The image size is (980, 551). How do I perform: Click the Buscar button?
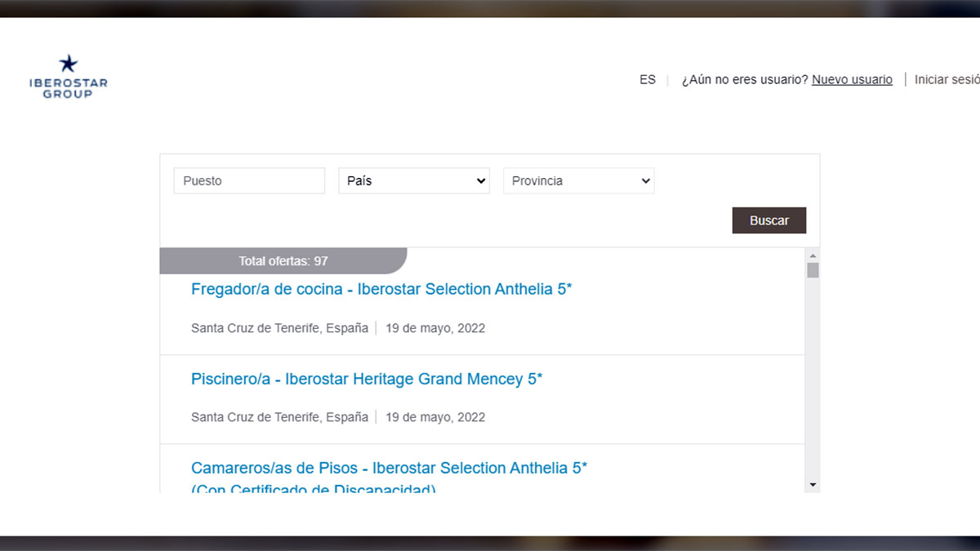tap(768, 220)
